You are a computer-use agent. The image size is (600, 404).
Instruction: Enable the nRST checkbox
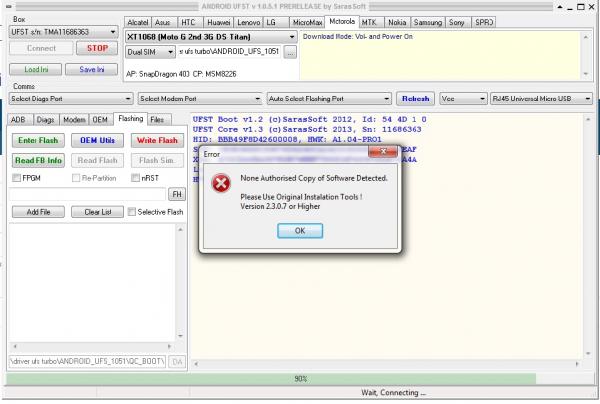135,178
